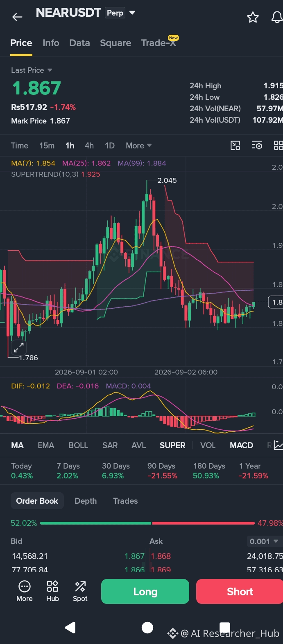
Task: Open the chart drawing tools icon
Action: click(x=235, y=146)
